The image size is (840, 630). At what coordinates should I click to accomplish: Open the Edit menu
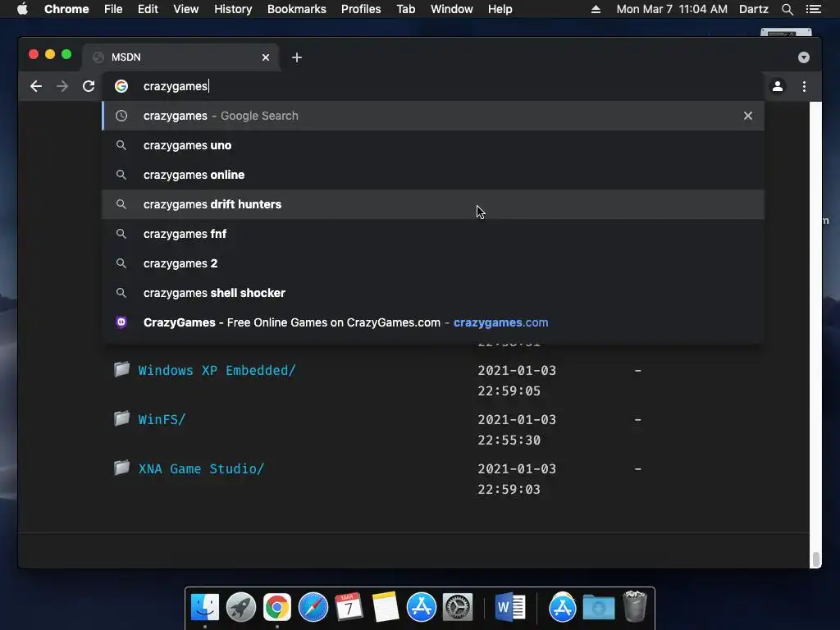(x=148, y=9)
